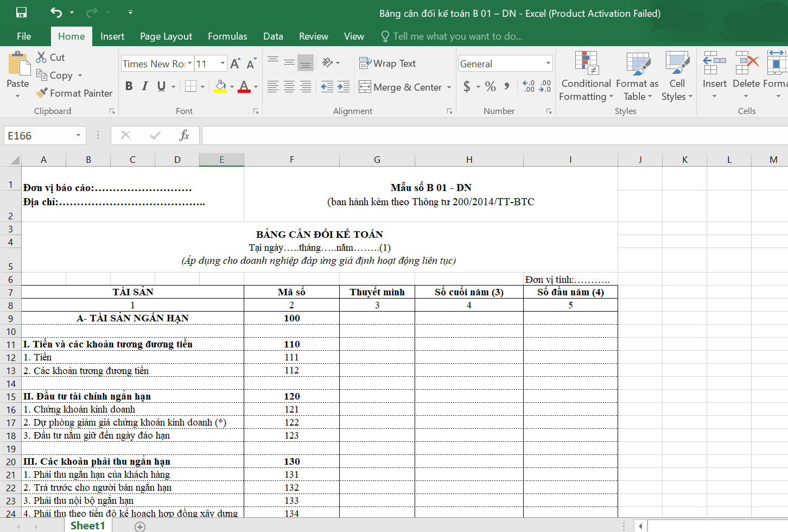Toggle Bottom Align

[306, 62]
